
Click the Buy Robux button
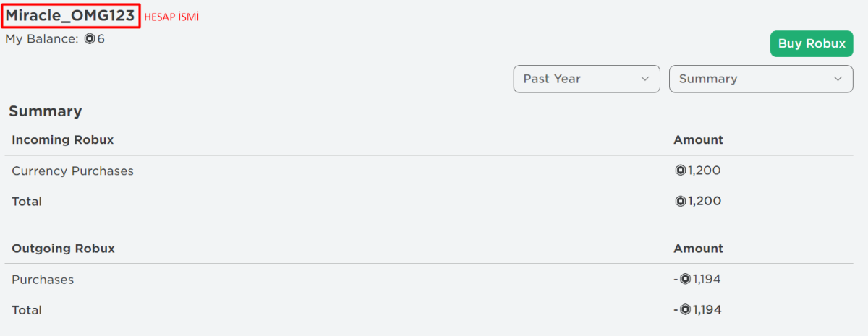click(812, 44)
